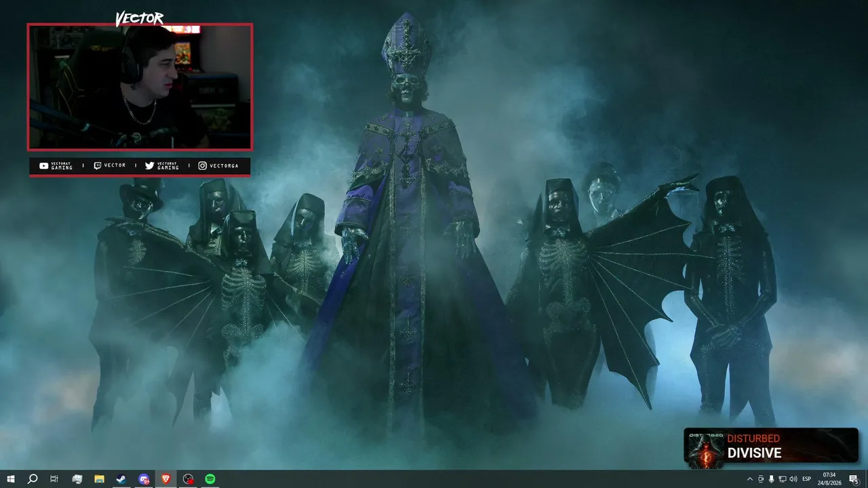This screenshot has width=868, height=488.
Task: Open the pinned app left of File Explorer
Action: click(77, 479)
